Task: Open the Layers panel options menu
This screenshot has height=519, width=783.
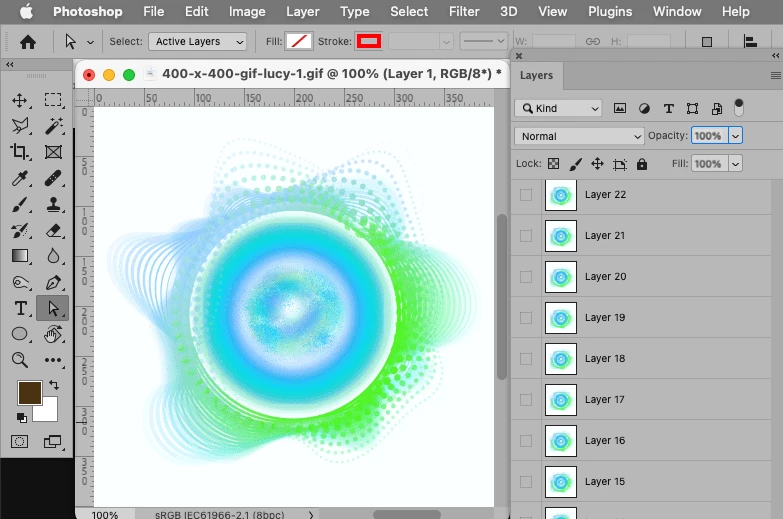Action: point(776,75)
